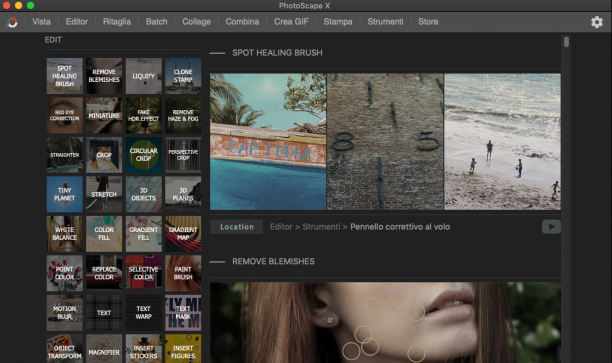Switch to the Editor tab
Screen dimensions: 612x363
[76, 22]
